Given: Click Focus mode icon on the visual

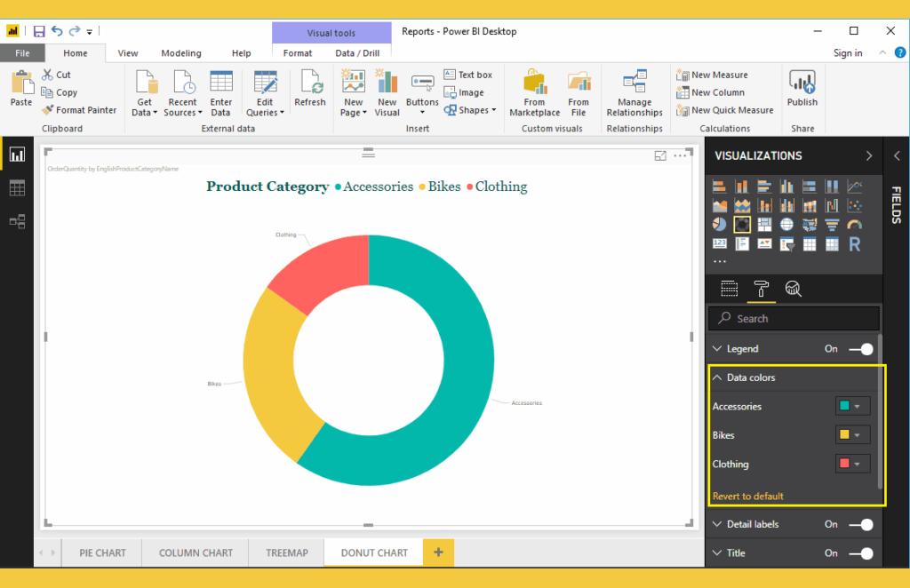Looking at the screenshot, I should point(660,155).
